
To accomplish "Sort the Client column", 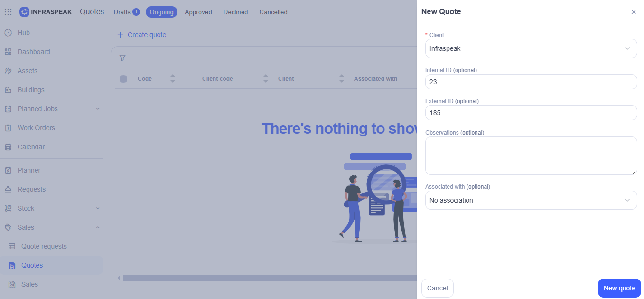I will [342, 78].
